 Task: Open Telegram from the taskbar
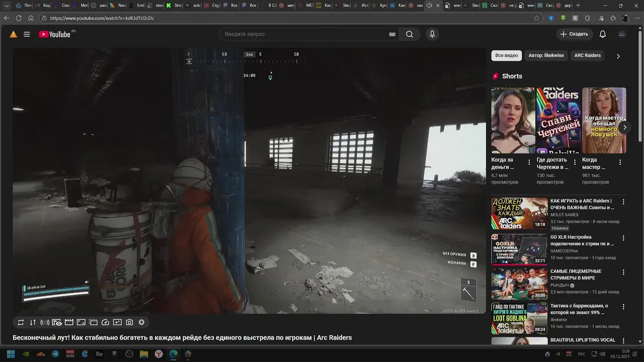(55, 354)
